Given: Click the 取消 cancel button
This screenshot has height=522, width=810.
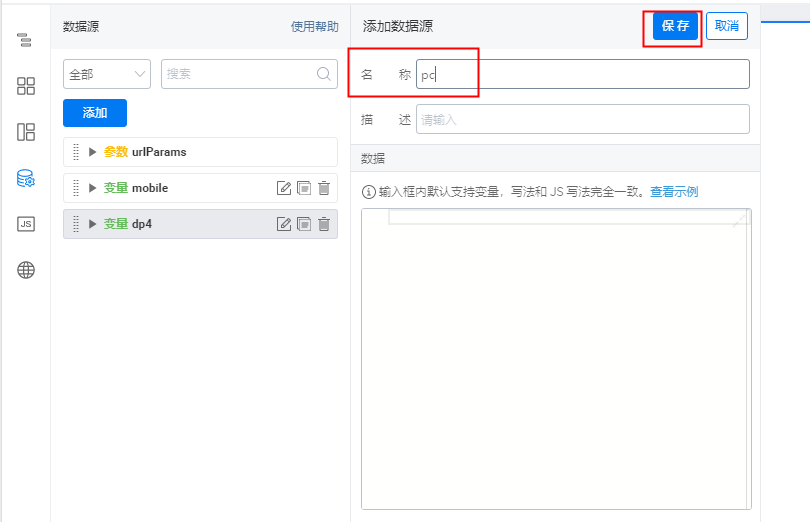Looking at the screenshot, I should tap(727, 26).
